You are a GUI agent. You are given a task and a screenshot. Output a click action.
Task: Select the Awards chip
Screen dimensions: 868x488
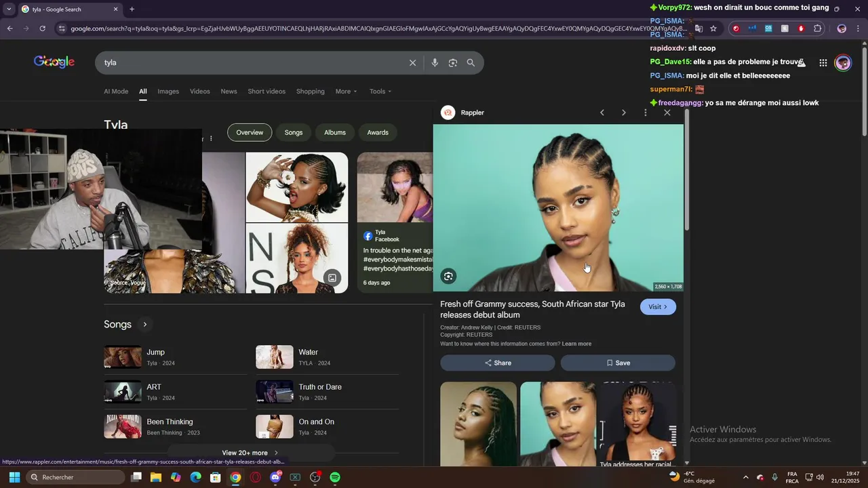[x=378, y=132]
